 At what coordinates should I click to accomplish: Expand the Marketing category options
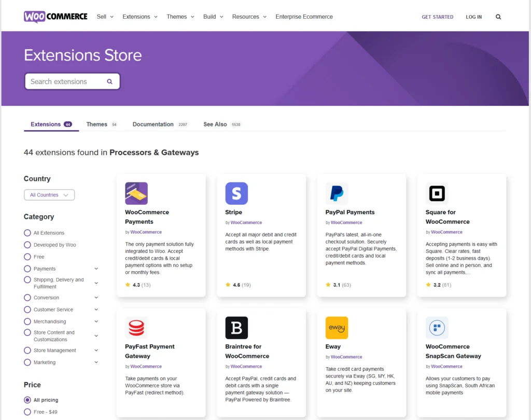coord(27,362)
